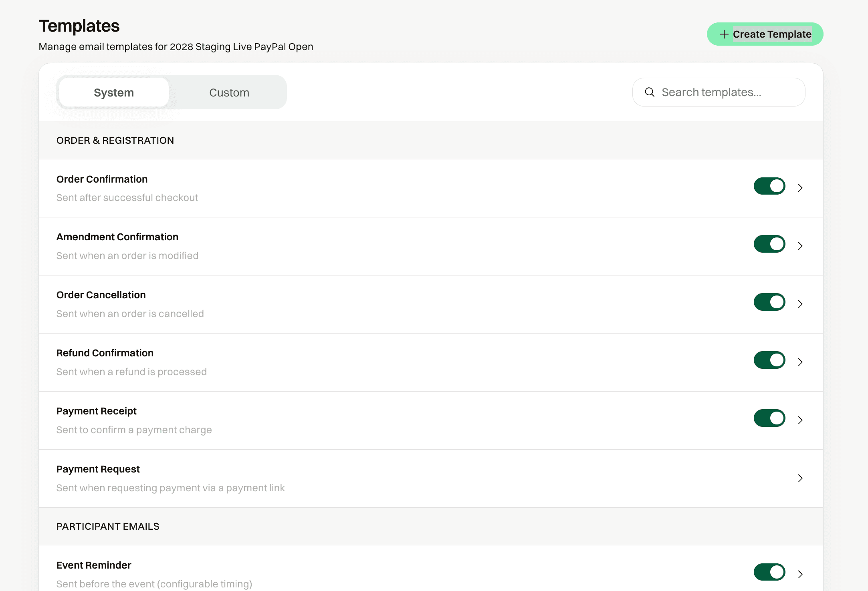
Task: Select the Order Confirmation title
Action: point(102,179)
